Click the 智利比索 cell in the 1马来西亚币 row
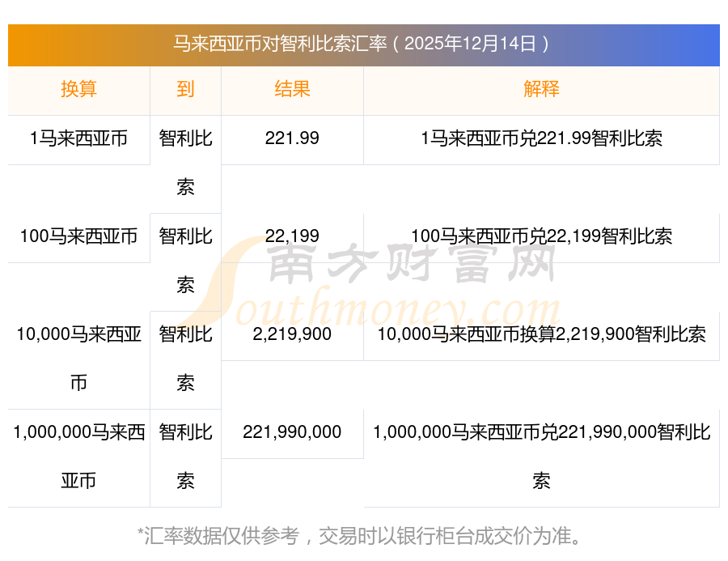The image size is (728, 561). (x=185, y=163)
